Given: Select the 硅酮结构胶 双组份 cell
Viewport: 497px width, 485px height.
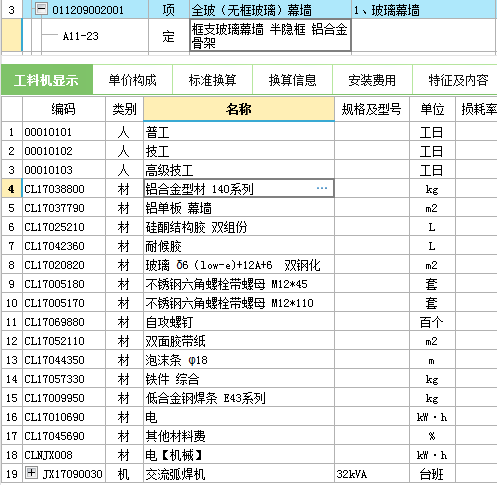Looking at the screenshot, I should click(x=239, y=227).
